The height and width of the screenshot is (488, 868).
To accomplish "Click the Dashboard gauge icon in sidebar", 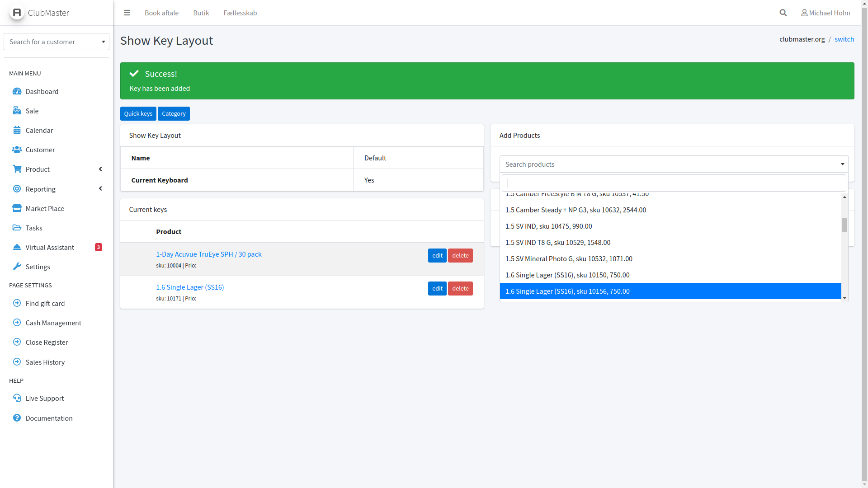I will coord(17,91).
